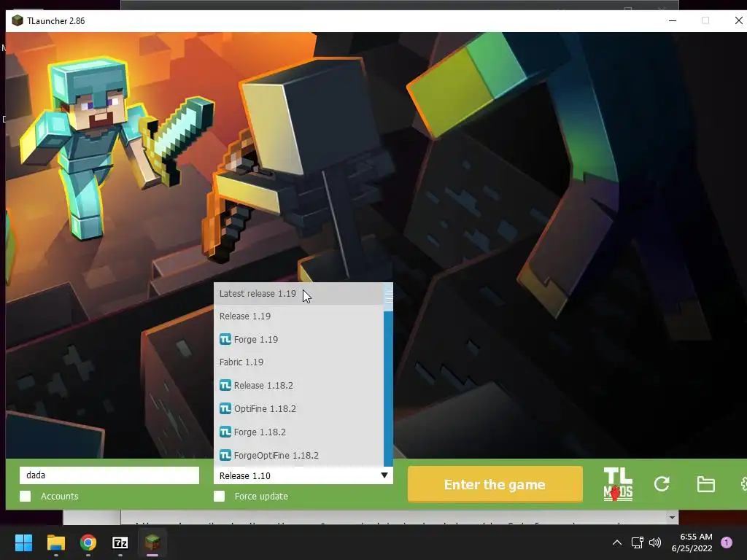Select ForgeOptiFine 1.18.2 version
The width and height of the screenshot is (747, 560).
(298, 455)
